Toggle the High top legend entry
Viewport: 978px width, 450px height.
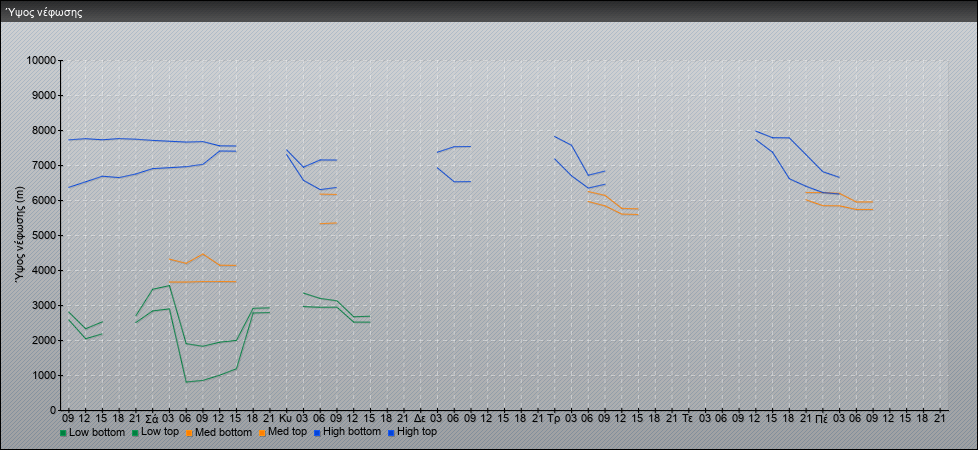click(412, 432)
